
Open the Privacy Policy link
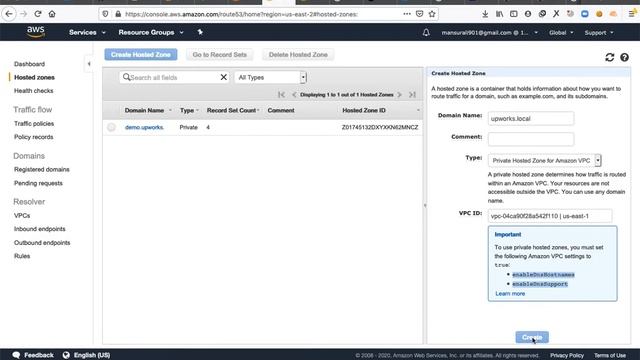(x=567, y=355)
